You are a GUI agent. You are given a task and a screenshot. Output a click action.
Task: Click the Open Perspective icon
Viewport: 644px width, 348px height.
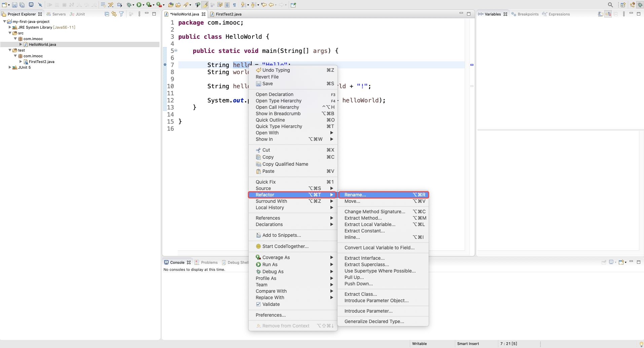pyautogui.click(x=623, y=5)
